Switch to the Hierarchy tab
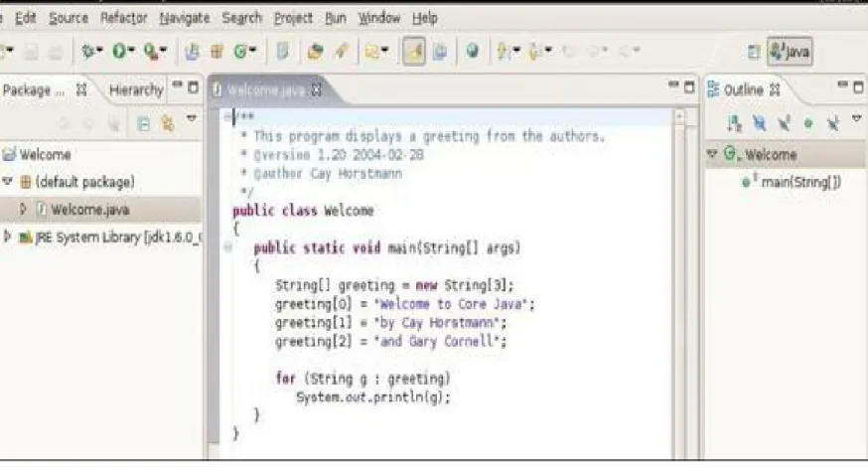 click(136, 89)
